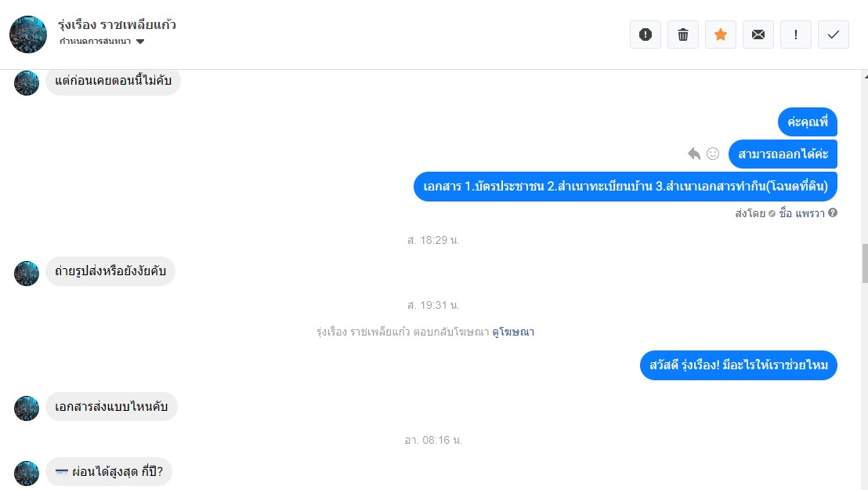Click contact name รุ่งเรือง ราชเพลียแก้ว in header
The height and width of the screenshot is (490, 868).
[x=117, y=25]
